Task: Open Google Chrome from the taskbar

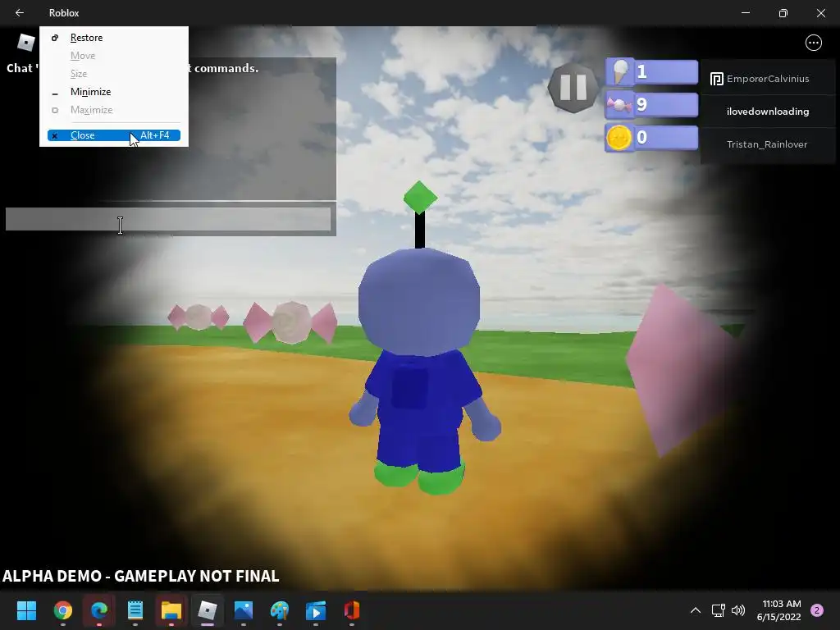Action: click(x=63, y=610)
